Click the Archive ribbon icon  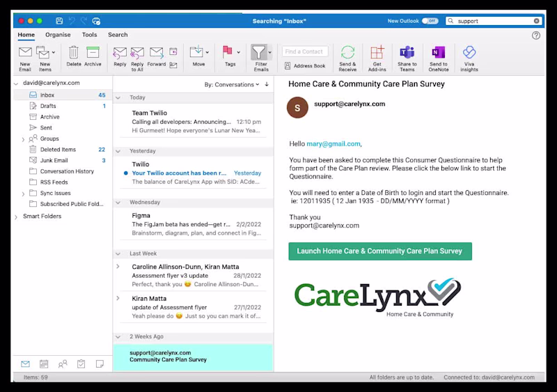click(x=93, y=52)
